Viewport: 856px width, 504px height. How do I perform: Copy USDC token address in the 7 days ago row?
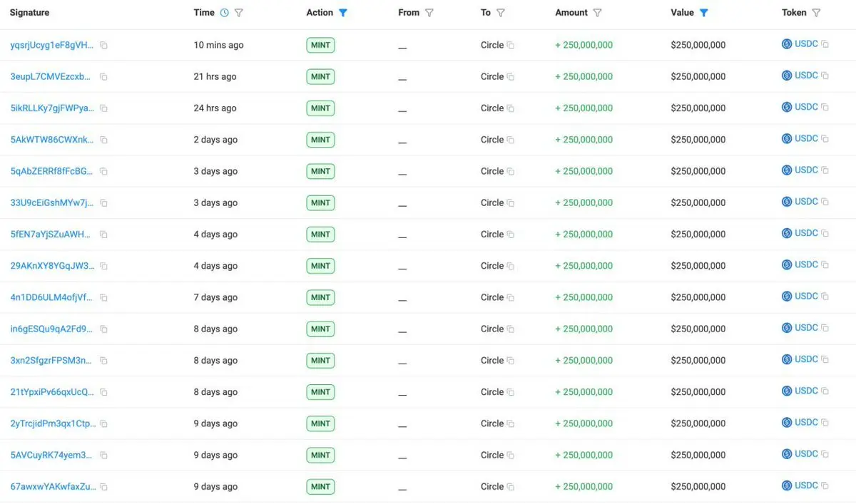[825, 297]
